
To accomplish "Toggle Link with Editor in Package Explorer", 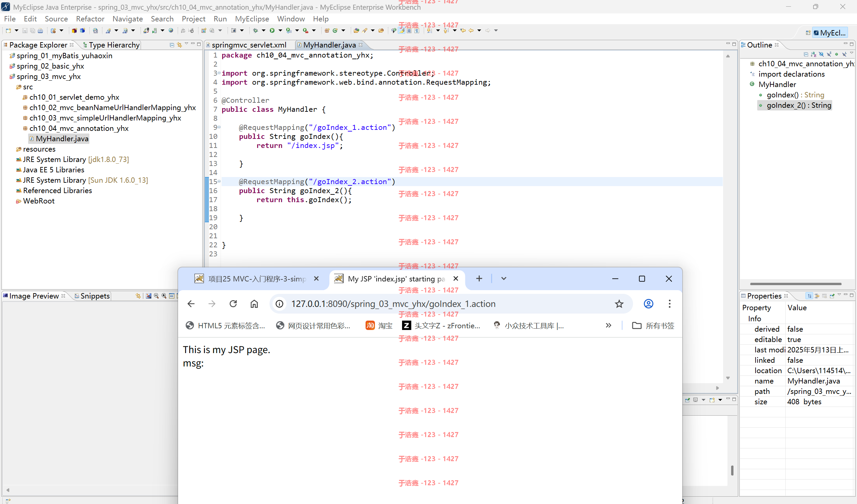I will pyautogui.click(x=179, y=45).
